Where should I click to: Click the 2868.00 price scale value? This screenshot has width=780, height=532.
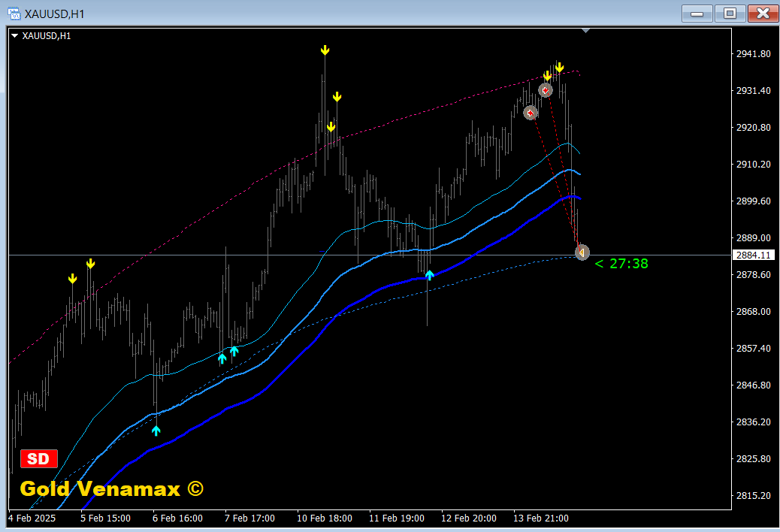coord(753,311)
